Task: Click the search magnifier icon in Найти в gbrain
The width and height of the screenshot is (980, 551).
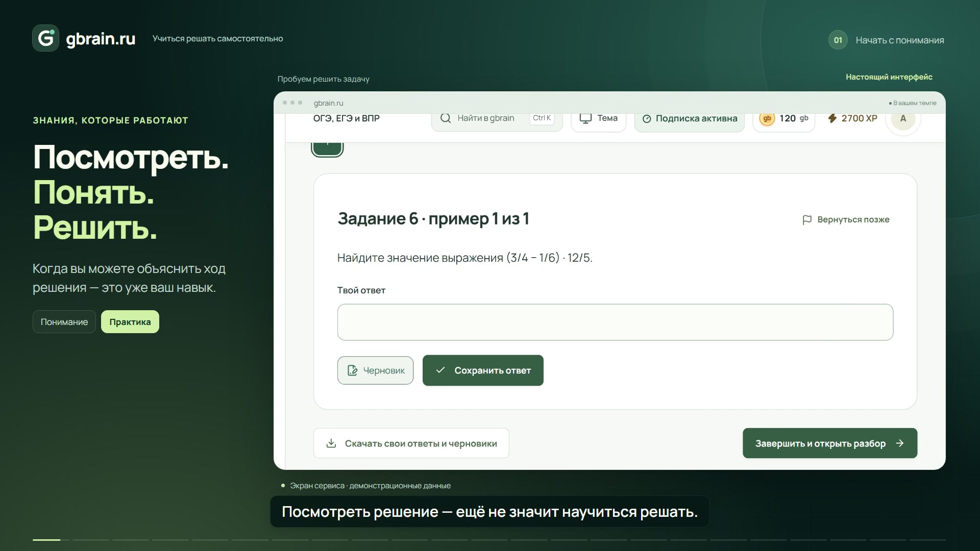Action: coord(446,118)
